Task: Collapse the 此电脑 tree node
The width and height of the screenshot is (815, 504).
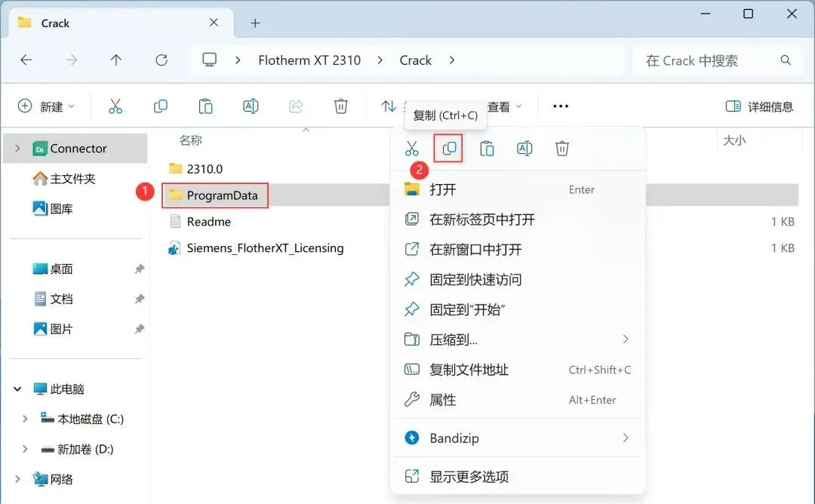Action: click(17, 389)
